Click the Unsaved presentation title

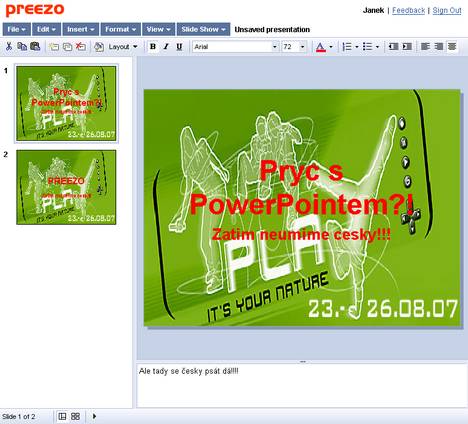tap(272, 30)
